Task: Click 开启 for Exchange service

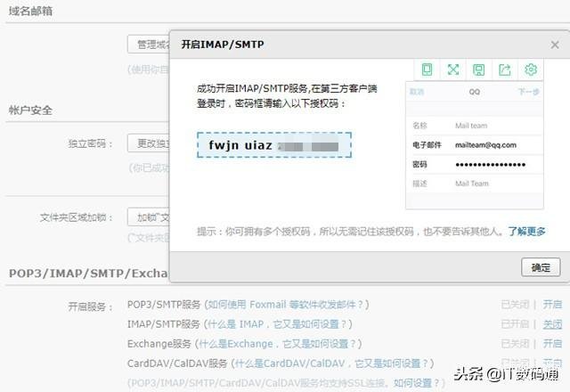Action: coord(552,344)
